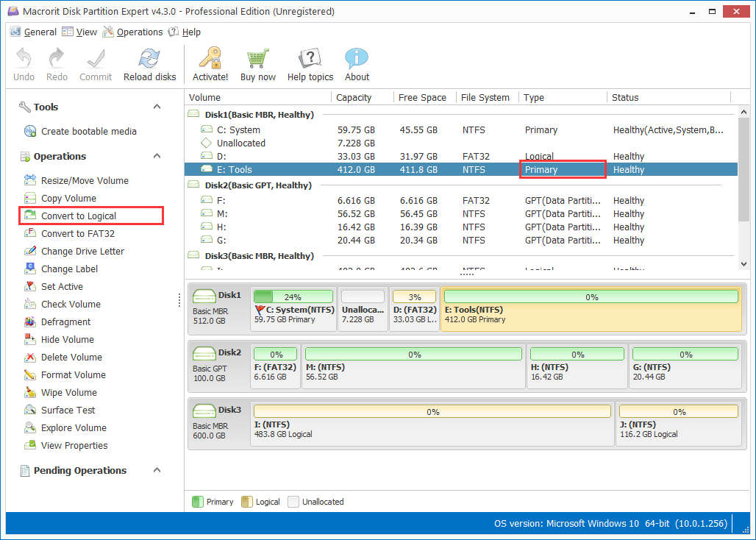The image size is (756, 540).
Task: Click the Undo toolbar icon
Action: coord(24,59)
